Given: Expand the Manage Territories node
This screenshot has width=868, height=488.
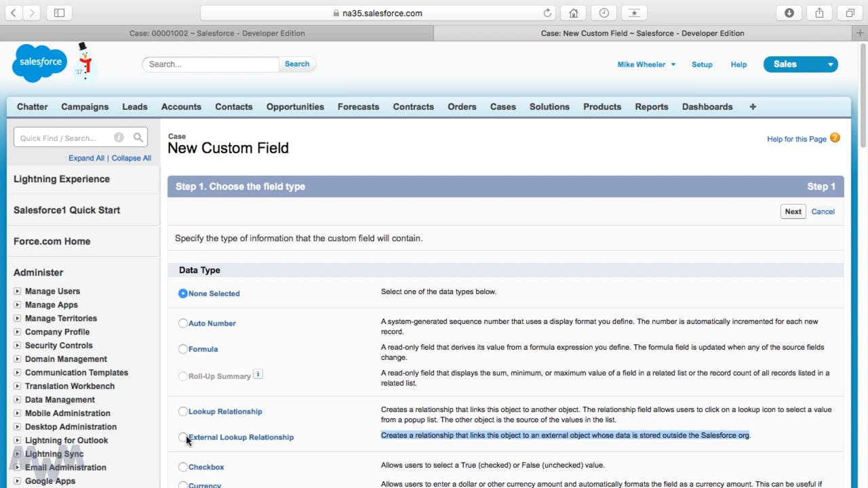Looking at the screenshot, I should [x=17, y=319].
